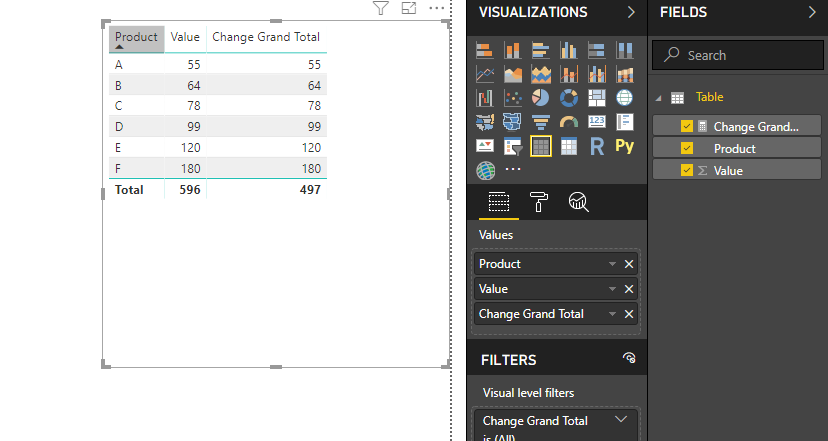Expand the Change Grand Total filter card
The width and height of the screenshot is (828, 441).
[621, 419]
